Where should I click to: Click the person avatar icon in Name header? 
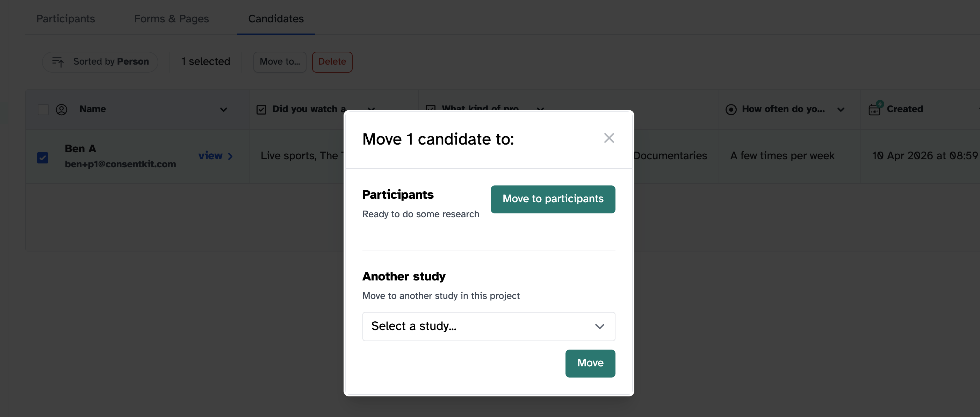(61, 109)
